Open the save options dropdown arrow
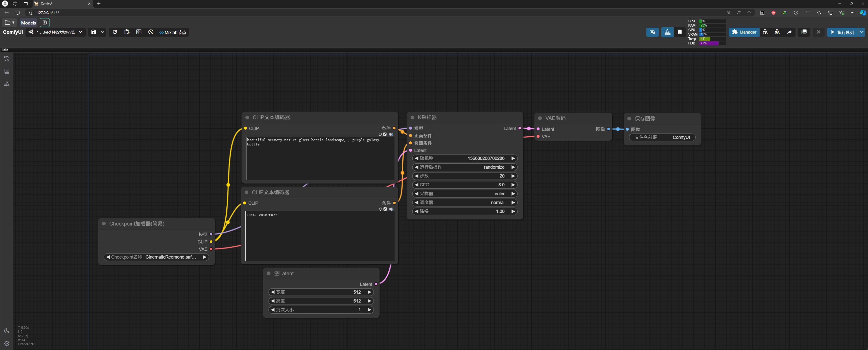Viewport: 868px width, 350px height. pos(103,32)
